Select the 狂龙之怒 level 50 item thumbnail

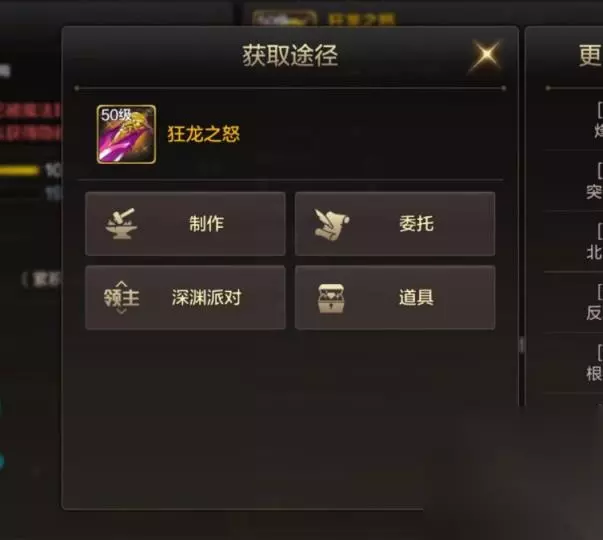(x=126, y=134)
